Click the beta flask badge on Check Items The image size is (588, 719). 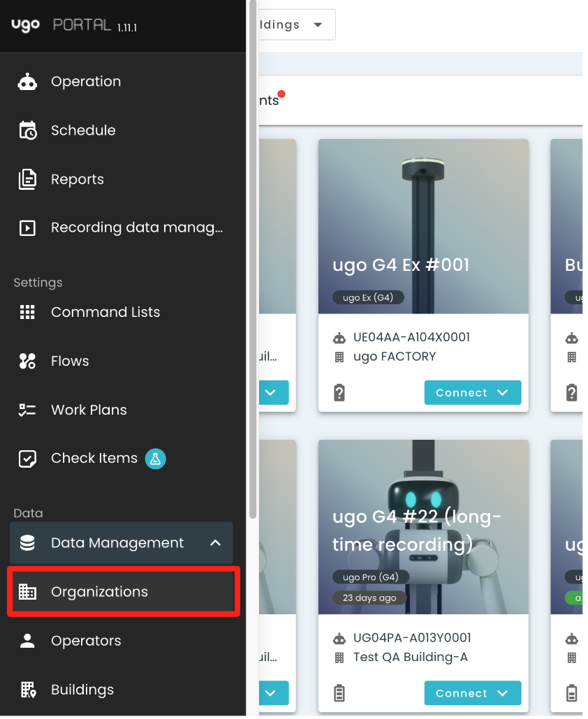(x=156, y=459)
